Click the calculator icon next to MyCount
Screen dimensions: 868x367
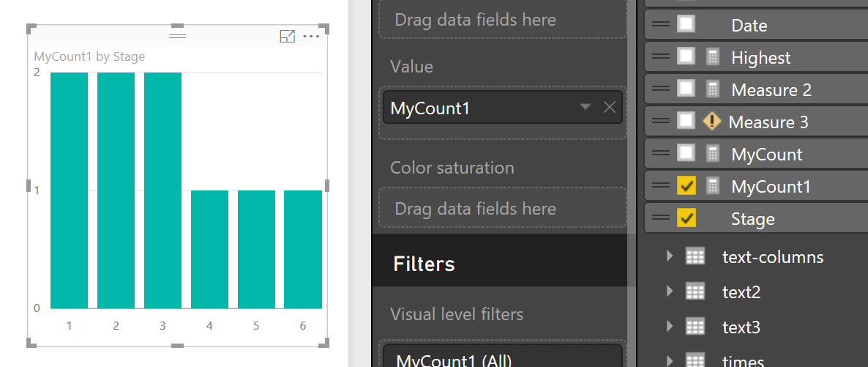point(713,154)
